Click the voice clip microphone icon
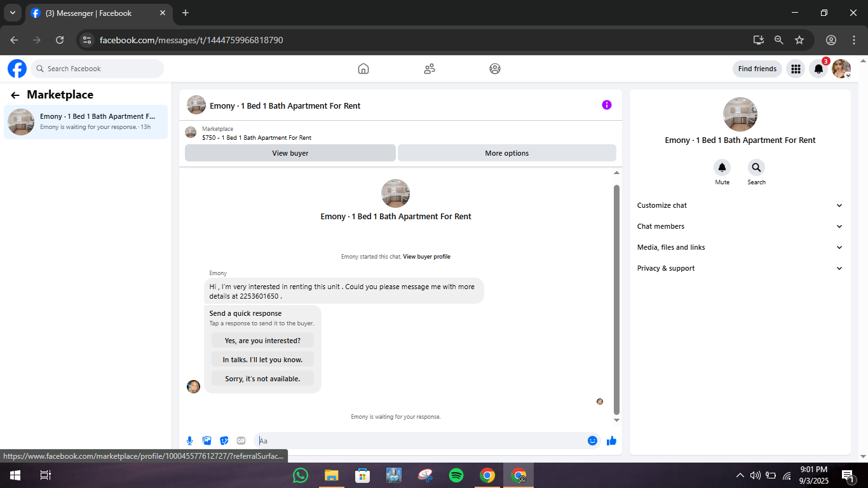This screenshot has width=868, height=488. pyautogui.click(x=189, y=441)
